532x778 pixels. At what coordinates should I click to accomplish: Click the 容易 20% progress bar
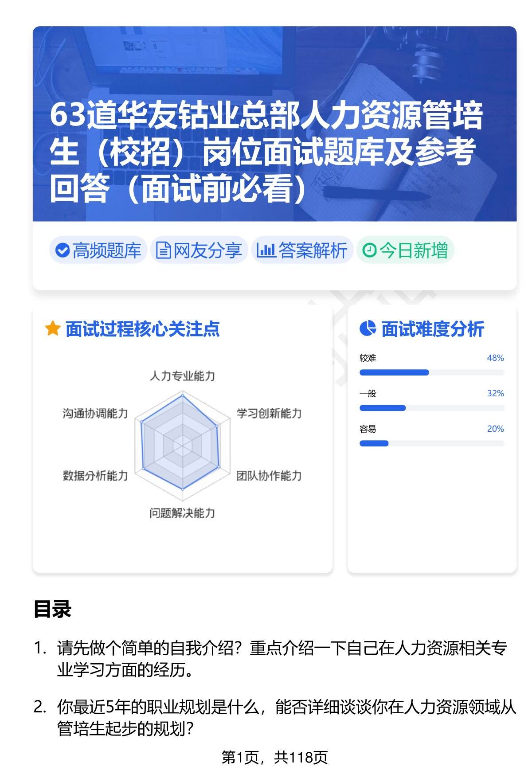tap(431, 443)
